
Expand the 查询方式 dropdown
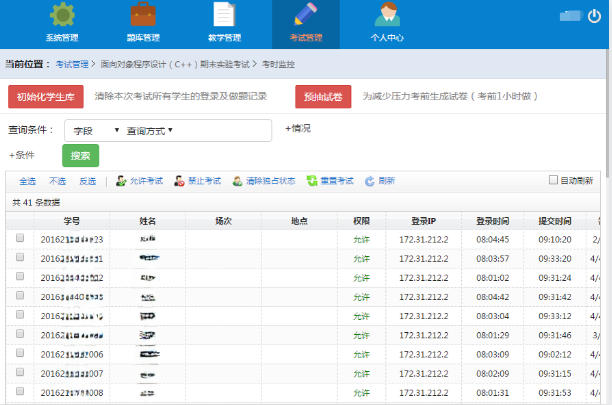150,131
